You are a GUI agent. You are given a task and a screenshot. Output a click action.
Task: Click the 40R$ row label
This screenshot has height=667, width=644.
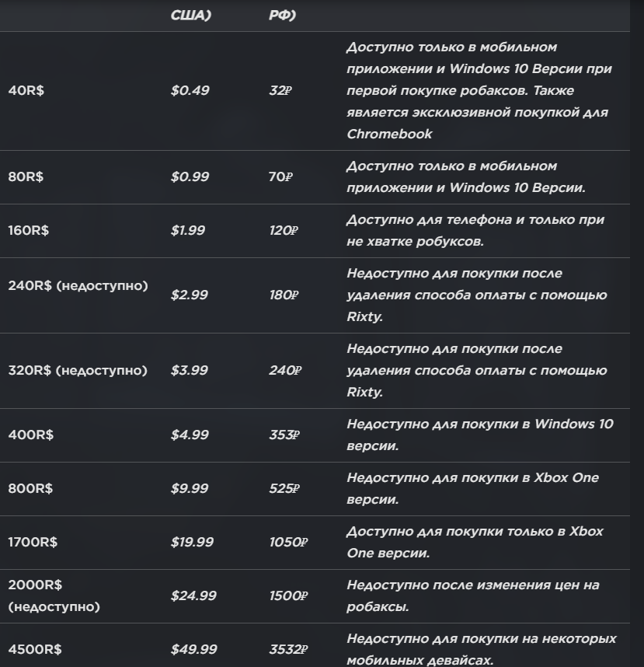[x=26, y=90]
